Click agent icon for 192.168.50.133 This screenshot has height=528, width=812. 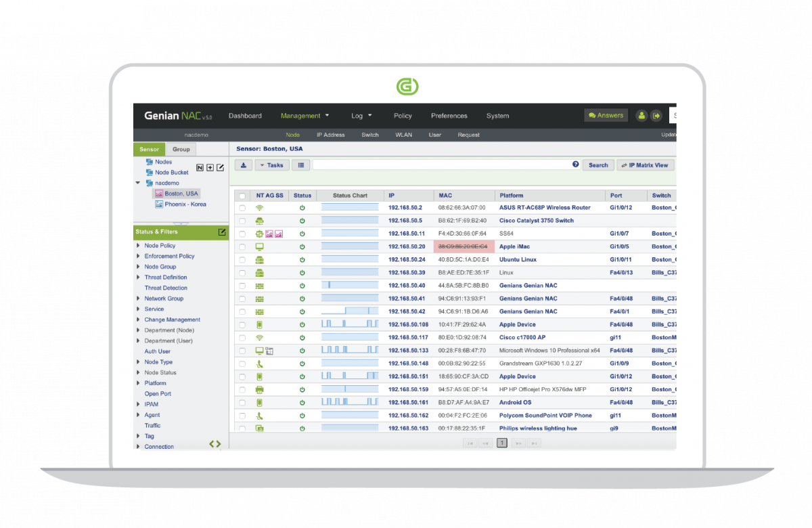tap(269, 351)
